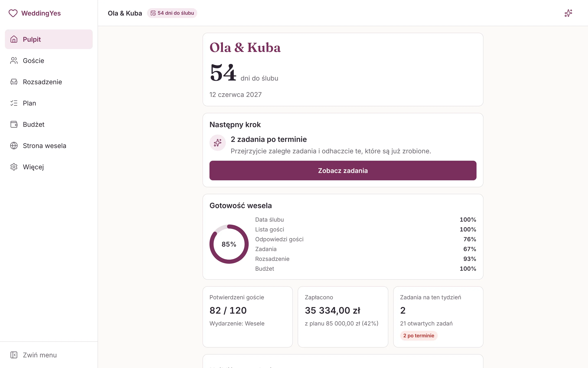This screenshot has height=368, width=588.
Task: Click the 54 dni do ślubu badge
Action: (172, 13)
